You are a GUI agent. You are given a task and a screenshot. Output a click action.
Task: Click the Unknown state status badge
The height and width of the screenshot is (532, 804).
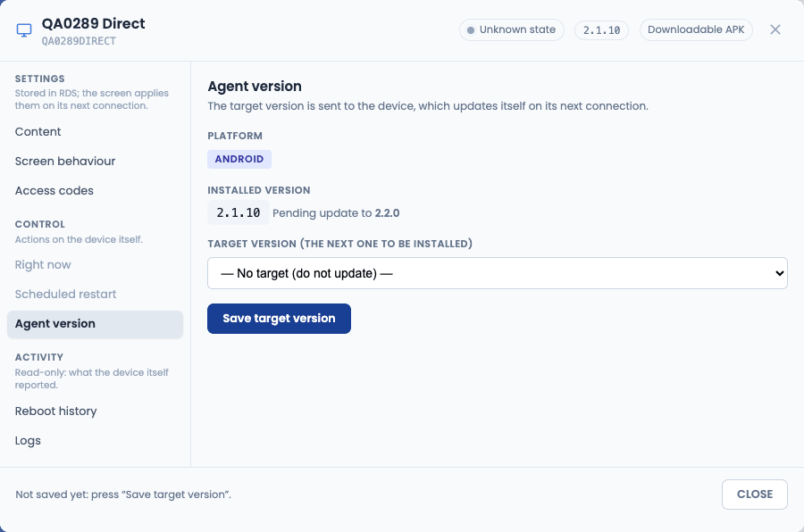pyautogui.click(x=512, y=29)
